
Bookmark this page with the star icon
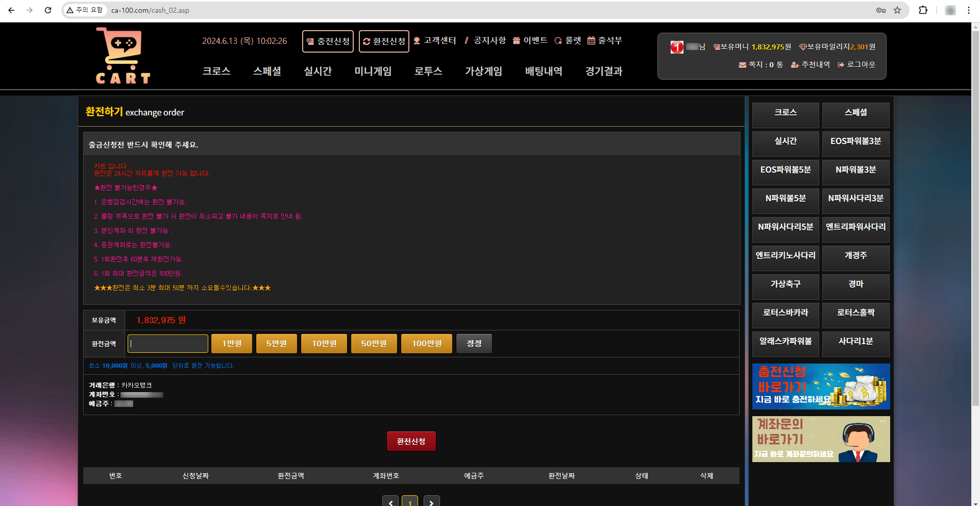click(897, 10)
